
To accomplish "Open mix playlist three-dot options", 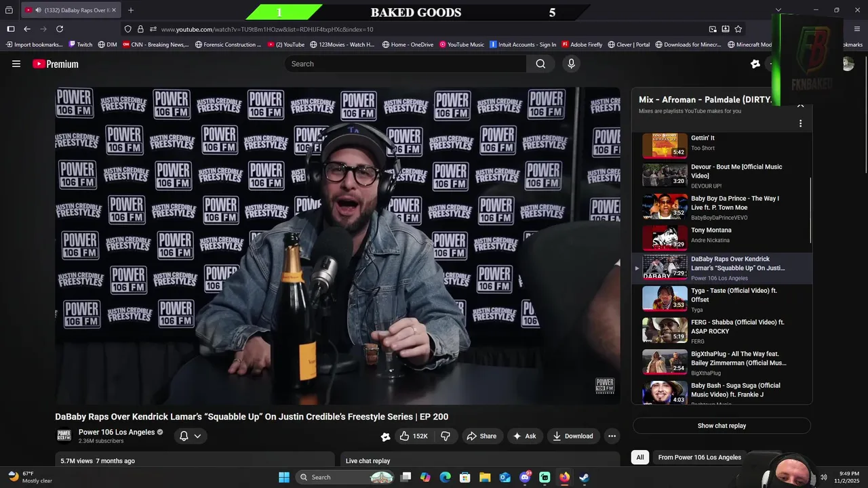I will coord(800,123).
